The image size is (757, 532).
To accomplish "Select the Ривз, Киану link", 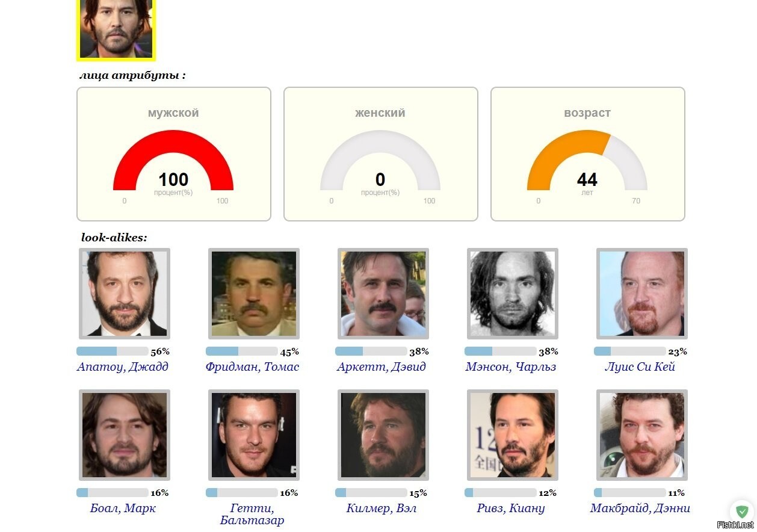I will pyautogui.click(x=511, y=508).
